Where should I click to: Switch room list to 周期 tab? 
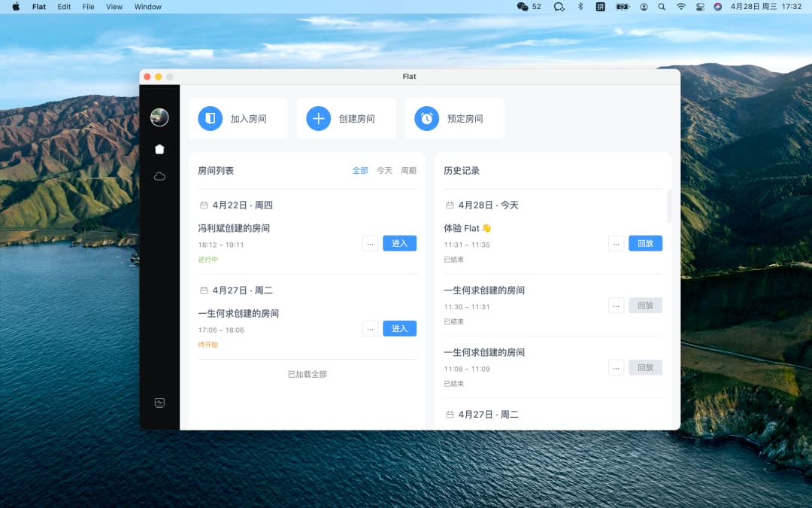point(408,171)
